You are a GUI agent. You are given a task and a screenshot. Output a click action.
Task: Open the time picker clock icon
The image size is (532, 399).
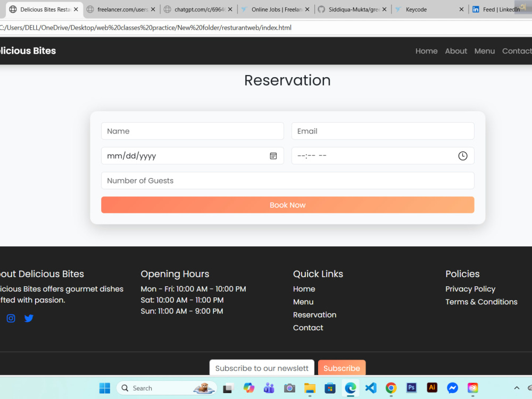tap(463, 156)
